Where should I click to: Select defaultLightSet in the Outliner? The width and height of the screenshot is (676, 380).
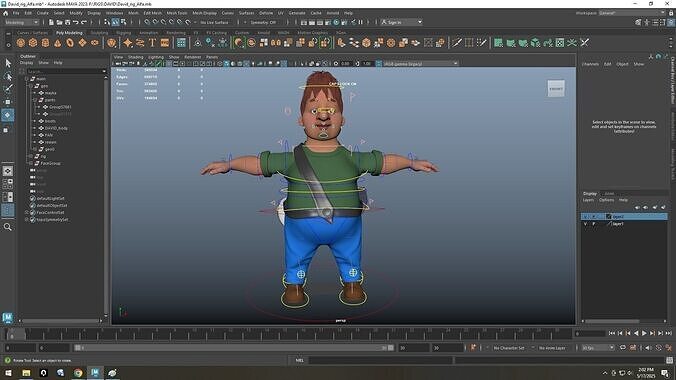[50, 198]
